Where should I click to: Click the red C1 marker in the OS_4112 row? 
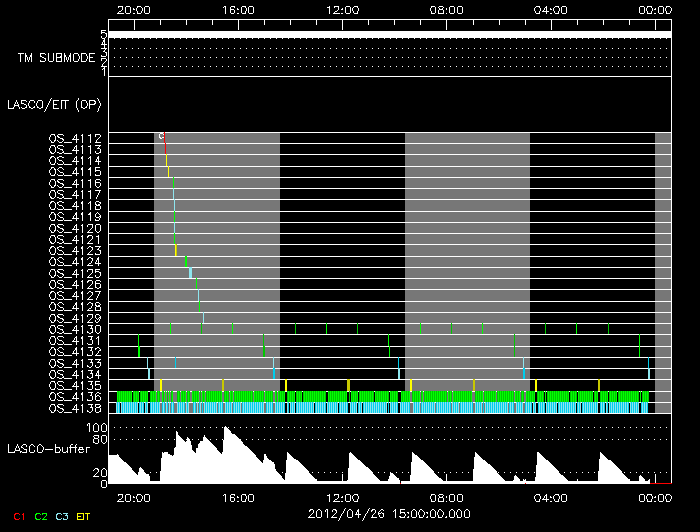pyautogui.click(x=164, y=138)
